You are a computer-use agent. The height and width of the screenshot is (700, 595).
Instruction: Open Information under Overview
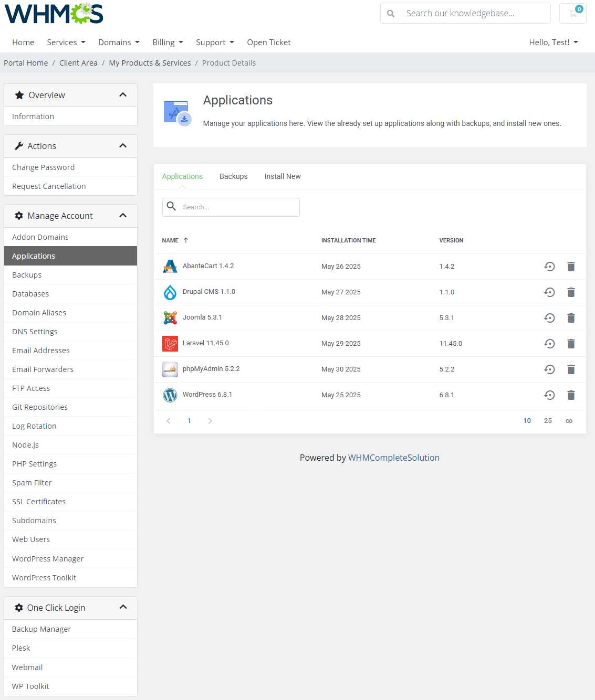pyautogui.click(x=70, y=116)
